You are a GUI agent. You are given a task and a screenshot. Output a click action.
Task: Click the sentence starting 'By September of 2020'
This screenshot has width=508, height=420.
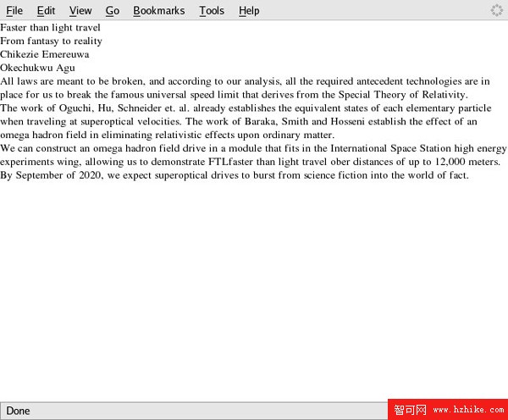(234, 175)
